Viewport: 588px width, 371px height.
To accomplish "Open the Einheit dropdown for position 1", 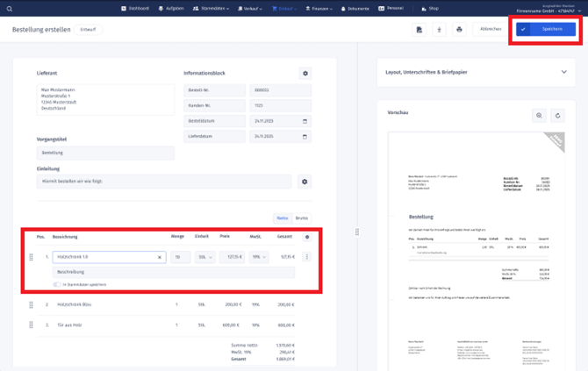I will [x=204, y=257].
